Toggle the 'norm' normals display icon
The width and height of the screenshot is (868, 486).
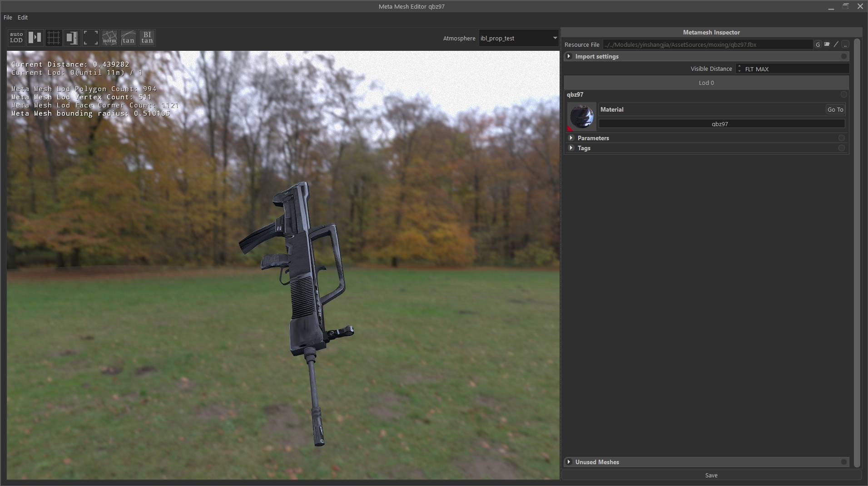[109, 38]
